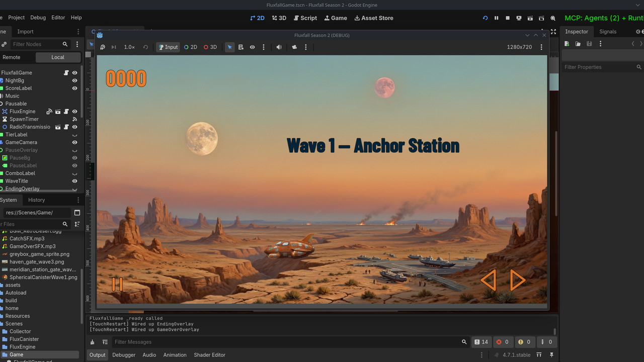The image size is (644, 362).
Task: Open the Asset Store workspace
Action: (x=374, y=18)
